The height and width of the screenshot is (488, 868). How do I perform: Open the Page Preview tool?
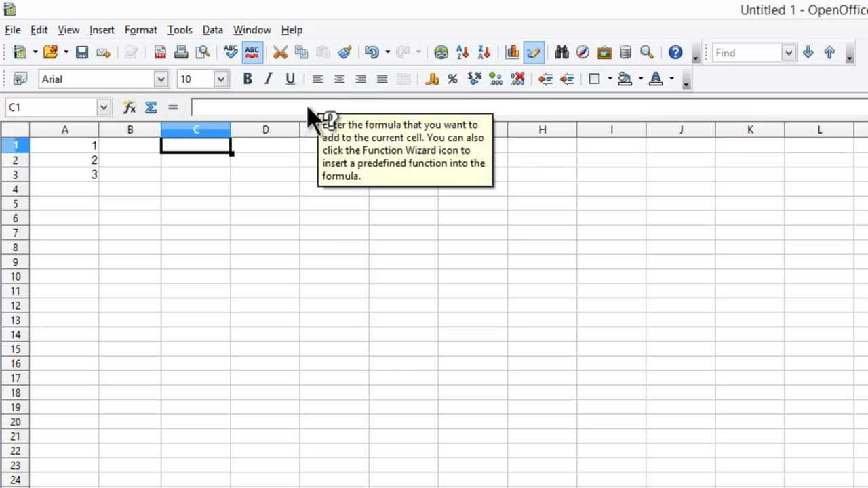tap(202, 52)
